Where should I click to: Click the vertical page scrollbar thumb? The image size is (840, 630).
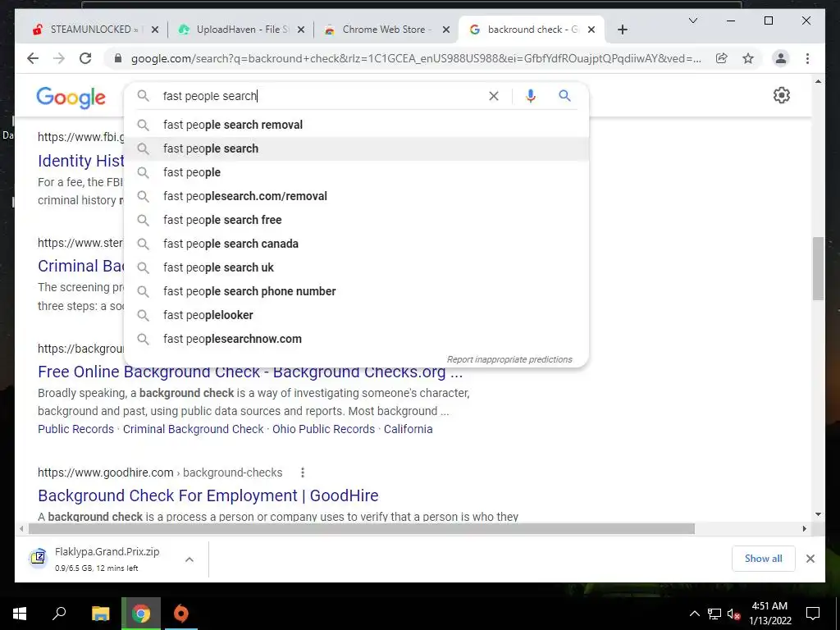pyautogui.click(x=818, y=268)
